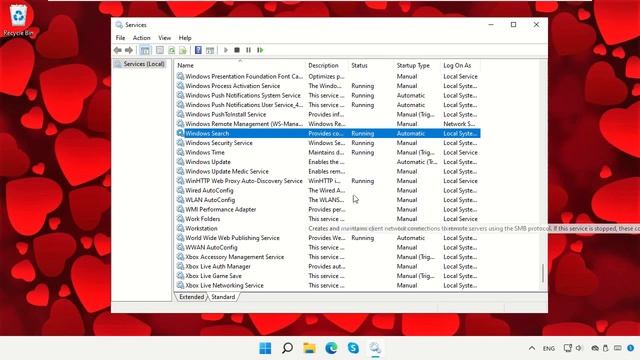Image resolution: width=640 pixels, height=360 pixels.
Task: Toggle Show/Hide Action Pane toolbar icon
Action: tap(210, 50)
